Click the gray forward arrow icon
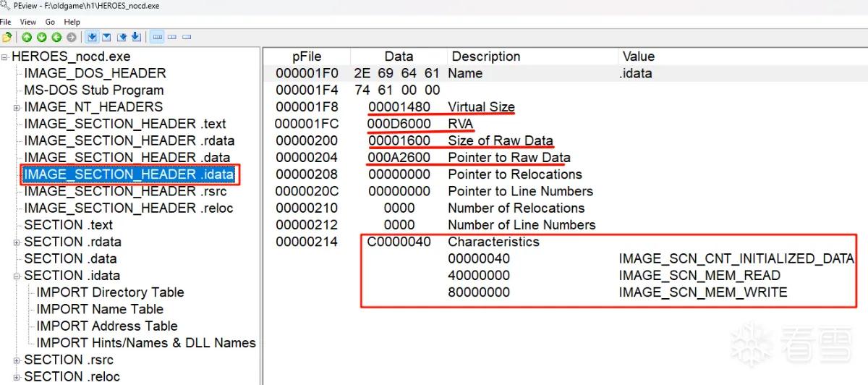The width and height of the screenshot is (868, 385). click(72, 37)
